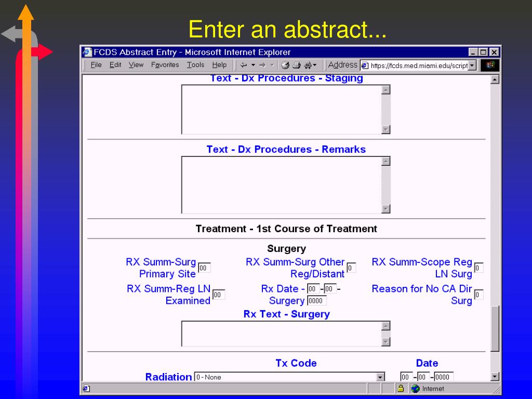Click the RX Summ-Scope Reg LN Surg label
This screenshot has width=532, height=399.
(x=422, y=268)
